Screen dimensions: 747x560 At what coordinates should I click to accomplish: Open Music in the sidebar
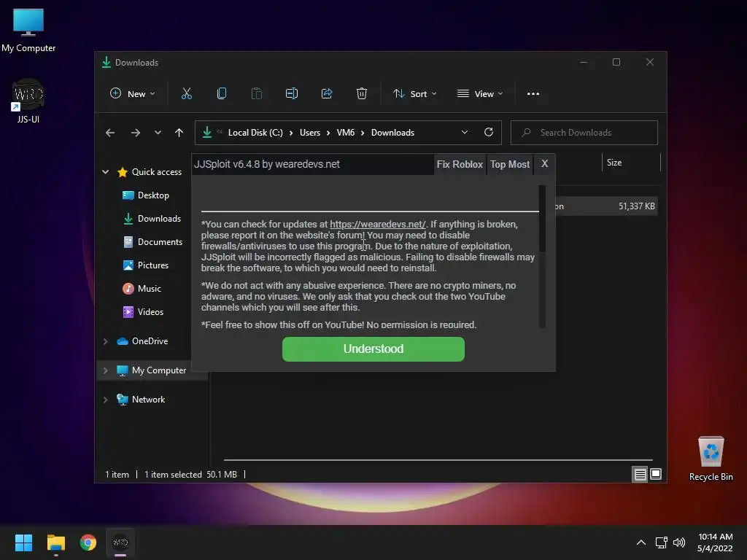coord(142,289)
